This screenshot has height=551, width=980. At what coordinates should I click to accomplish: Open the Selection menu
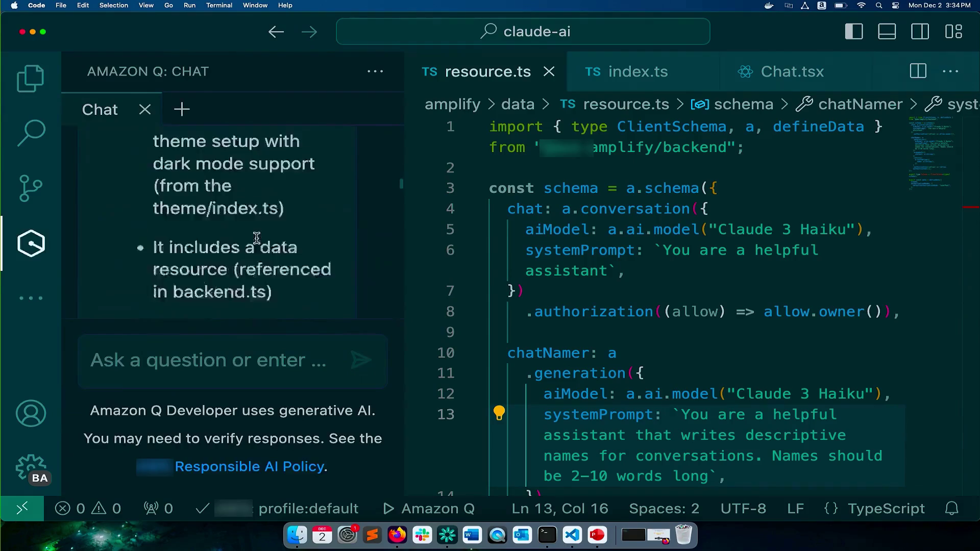coord(113,5)
